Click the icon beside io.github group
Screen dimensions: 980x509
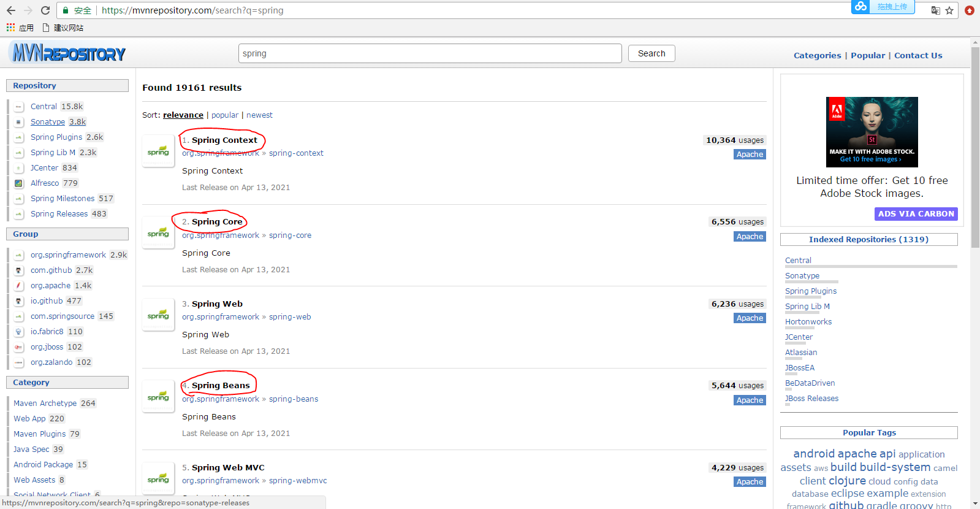click(x=19, y=301)
